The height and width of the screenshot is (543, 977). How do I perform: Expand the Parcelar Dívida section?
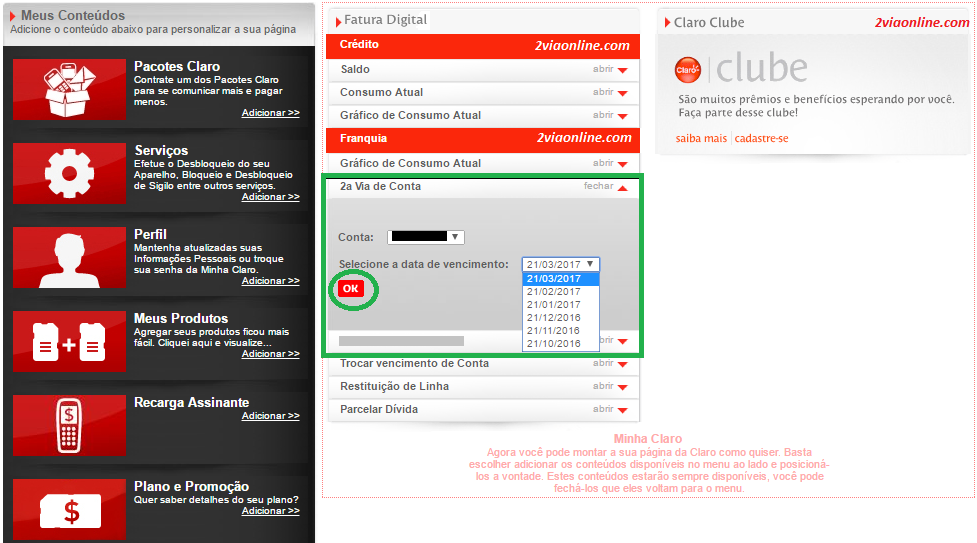pyautogui.click(x=610, y=410)
